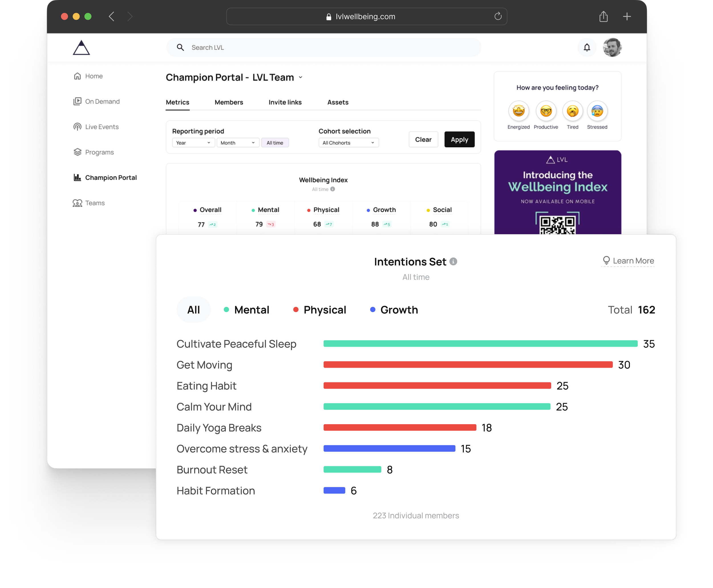This screenshot has width=713, height=588.
Task: Select the Energized emoji
Action: point(518,111)
